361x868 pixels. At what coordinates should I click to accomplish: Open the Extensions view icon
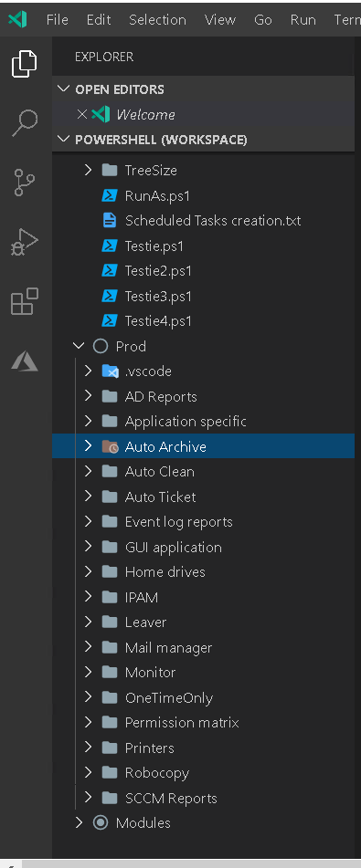(25, 302)
